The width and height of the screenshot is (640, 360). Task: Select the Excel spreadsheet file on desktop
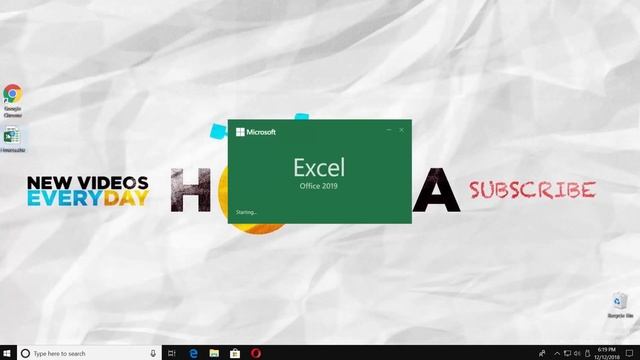click(13, 139)
